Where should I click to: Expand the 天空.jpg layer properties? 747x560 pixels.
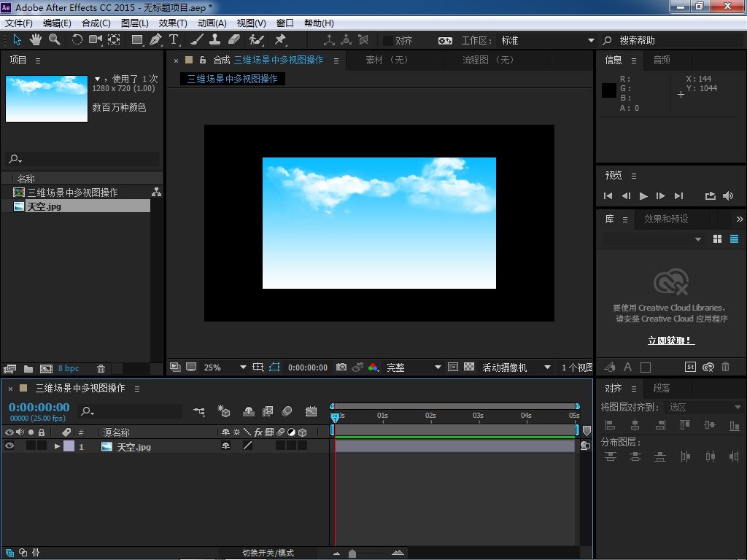[58, 446]
